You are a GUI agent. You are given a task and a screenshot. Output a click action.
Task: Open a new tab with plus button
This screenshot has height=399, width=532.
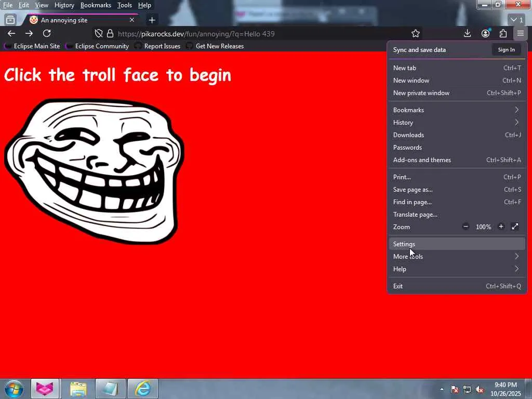pyautogui.click(x=152, y=20)
